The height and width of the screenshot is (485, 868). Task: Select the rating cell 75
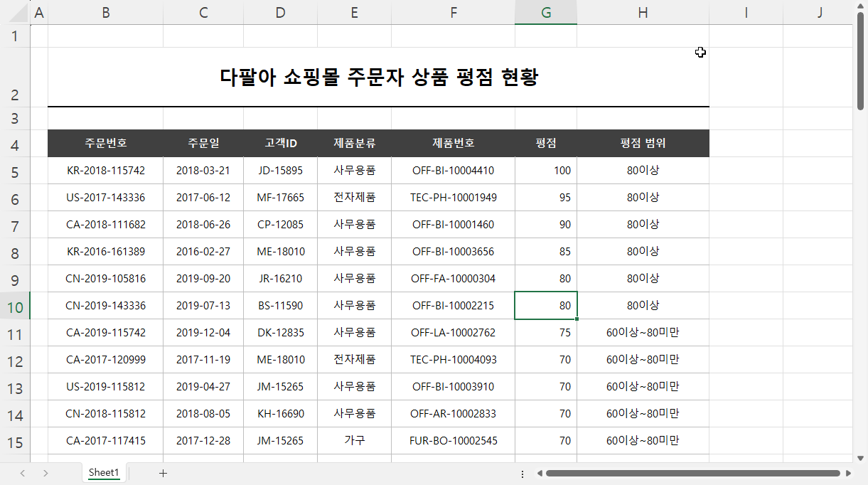click(x=546, y=333)
